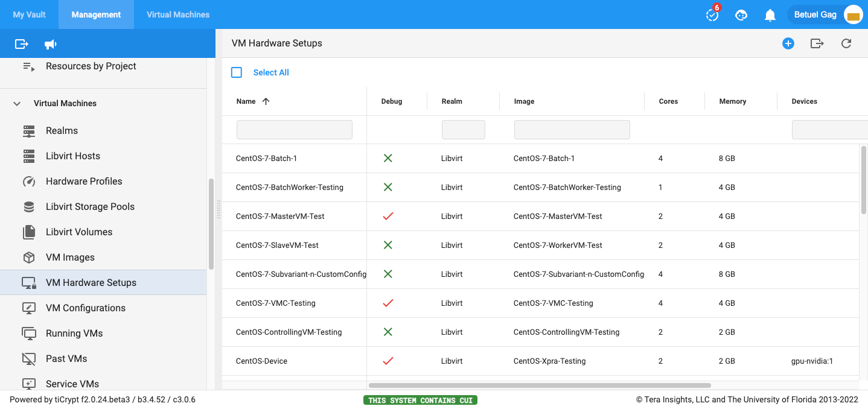This screenshot has height=409, width=868.
Task: Click the megaphone announcements icon
Action: [x=51, y=44]
